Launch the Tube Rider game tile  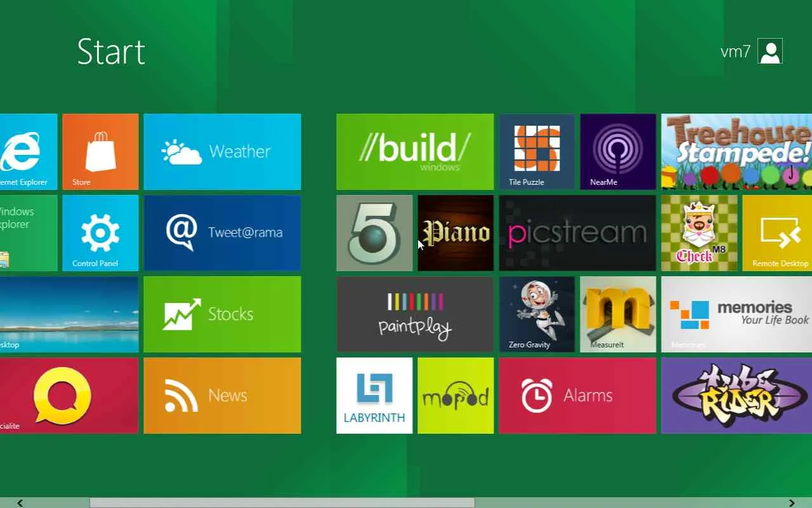point(737,396)
